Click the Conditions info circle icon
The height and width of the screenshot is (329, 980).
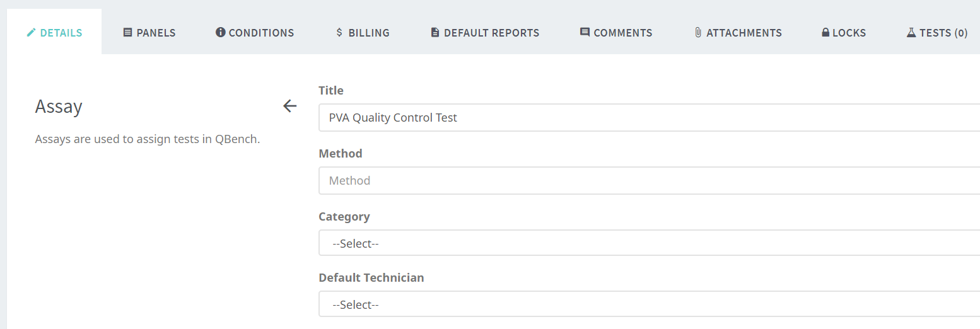pos(220,32)
